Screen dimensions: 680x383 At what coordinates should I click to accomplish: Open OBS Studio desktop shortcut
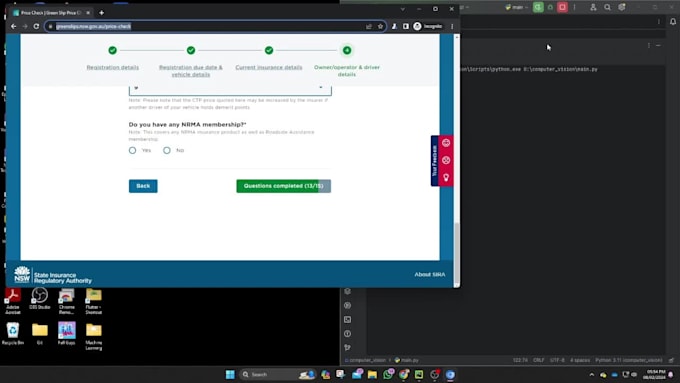[39, 298]
